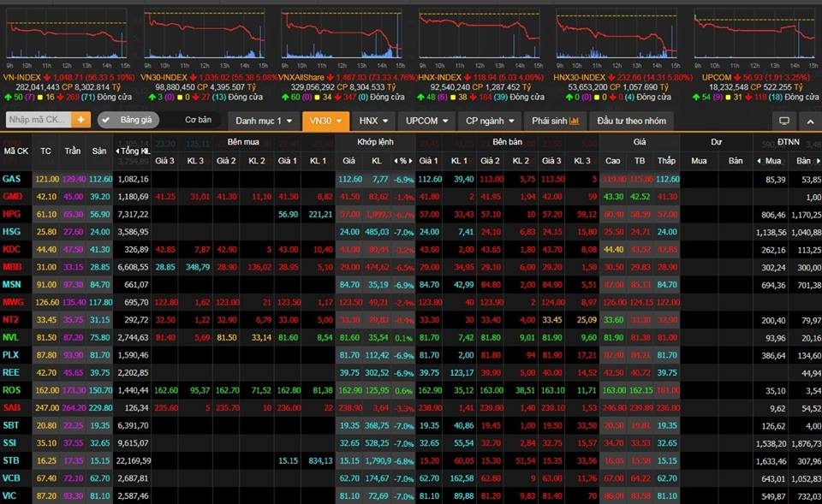Select the ROS stock symbol
Screen dimensions: 822x504
point(11,390)
